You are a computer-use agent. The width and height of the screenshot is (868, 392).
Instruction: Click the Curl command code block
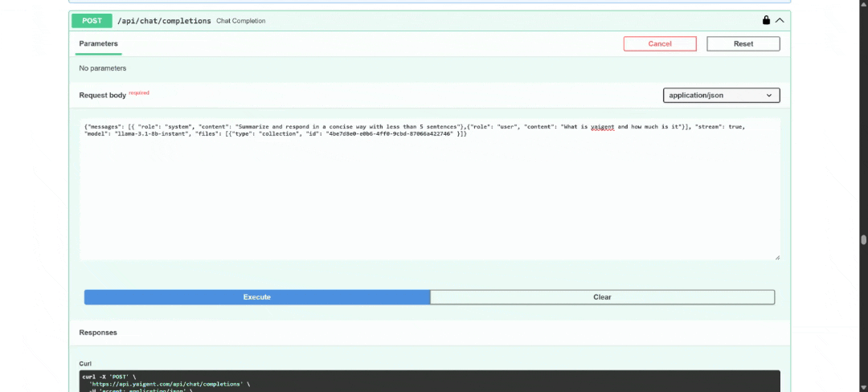coord(430,382)
